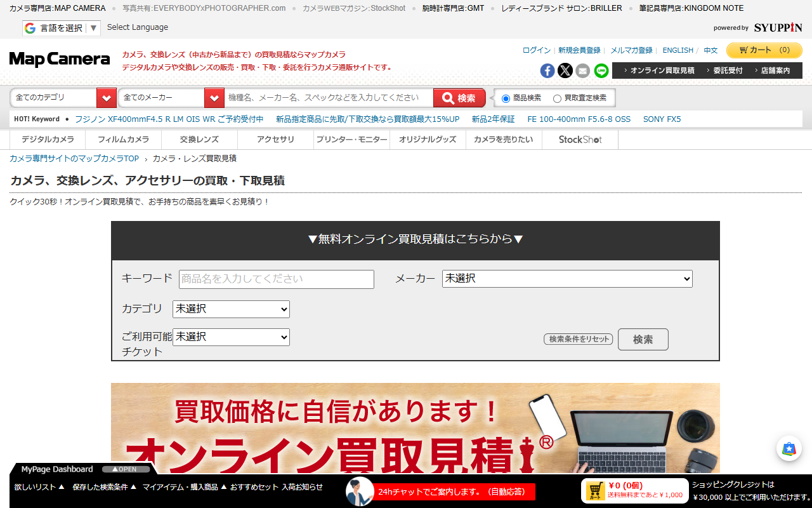Select the 買取査定検索 radio button
Screen dimensions: 812x508
click(x=557, y=98)
